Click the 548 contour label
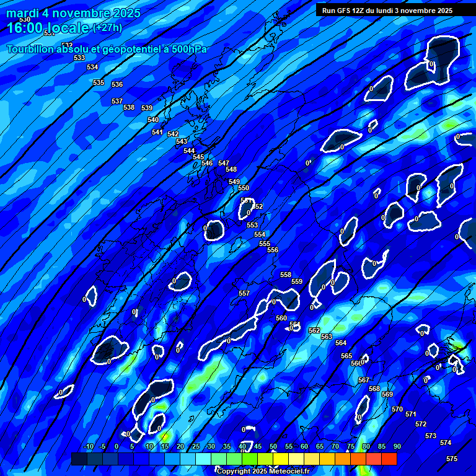476x476 pixels. [231, 169]
